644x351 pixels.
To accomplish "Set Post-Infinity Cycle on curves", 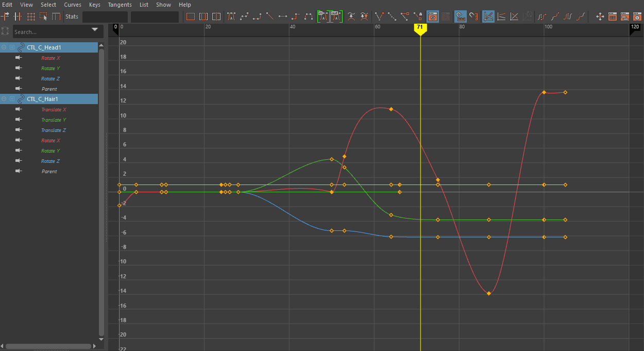I will 568,16.
